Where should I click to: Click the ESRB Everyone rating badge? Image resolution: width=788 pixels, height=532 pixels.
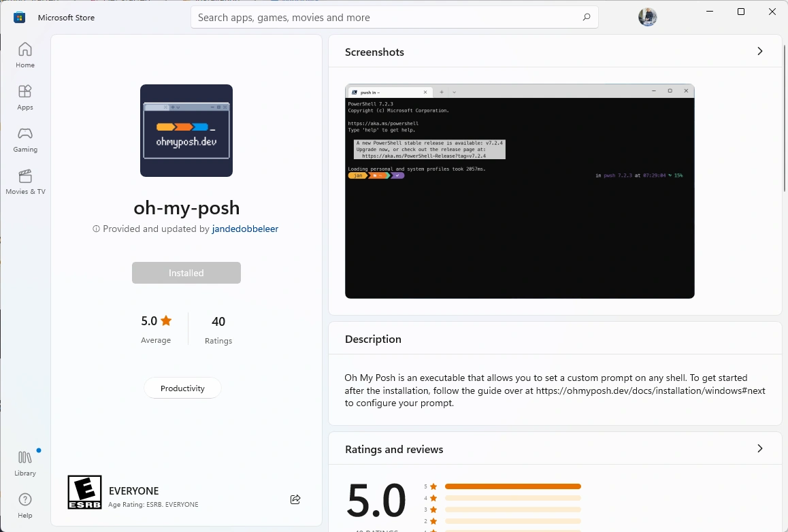[x=85, y=493]
